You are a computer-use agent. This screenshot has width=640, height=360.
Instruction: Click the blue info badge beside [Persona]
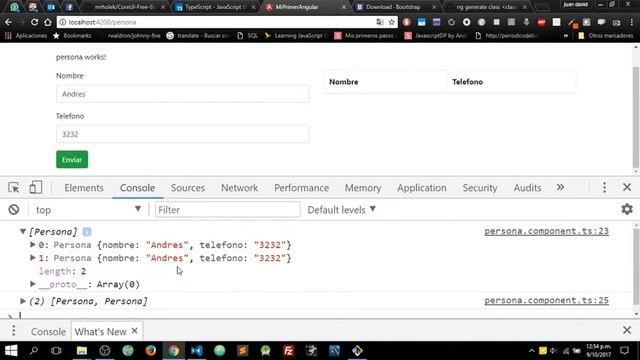coord(87,232)
